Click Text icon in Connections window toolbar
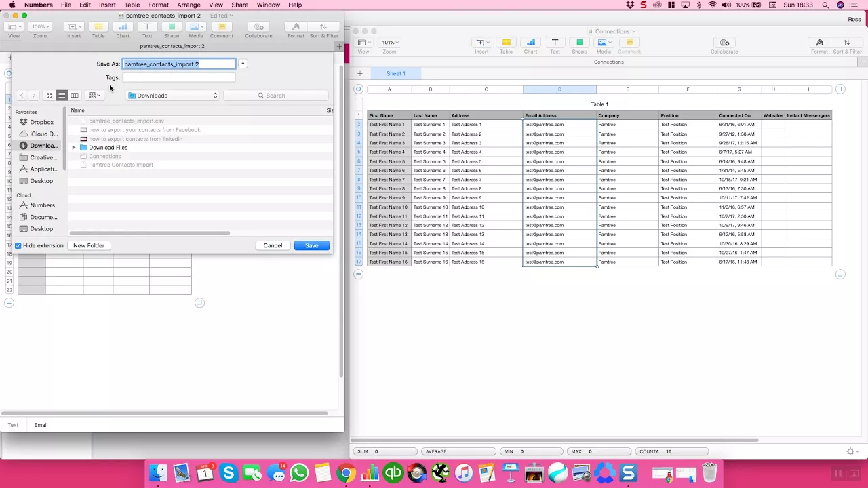 (555, 43)
